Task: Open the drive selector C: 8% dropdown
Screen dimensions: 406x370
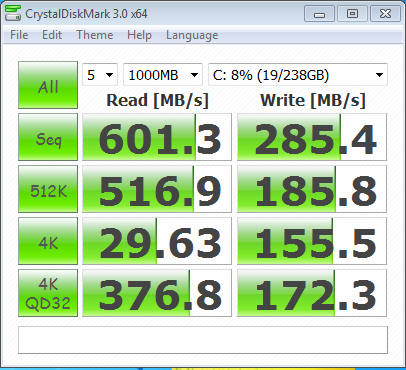Action: tap(298, 75)
